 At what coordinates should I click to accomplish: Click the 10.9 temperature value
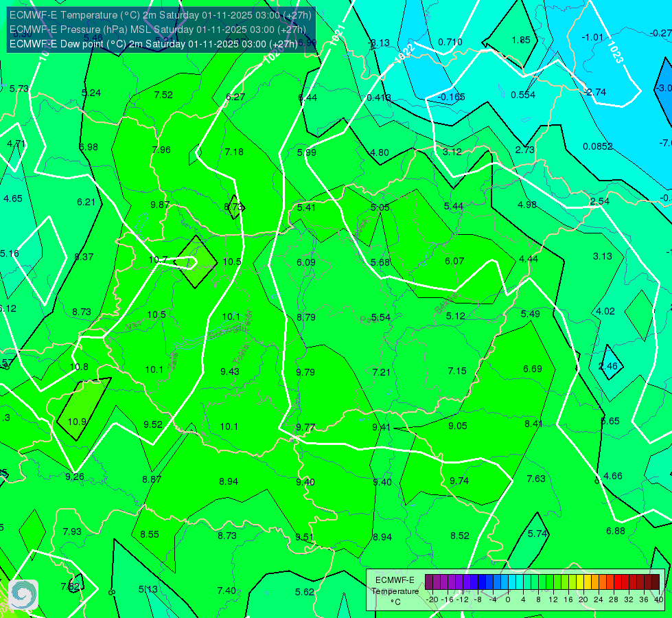(x=77, y=422)
